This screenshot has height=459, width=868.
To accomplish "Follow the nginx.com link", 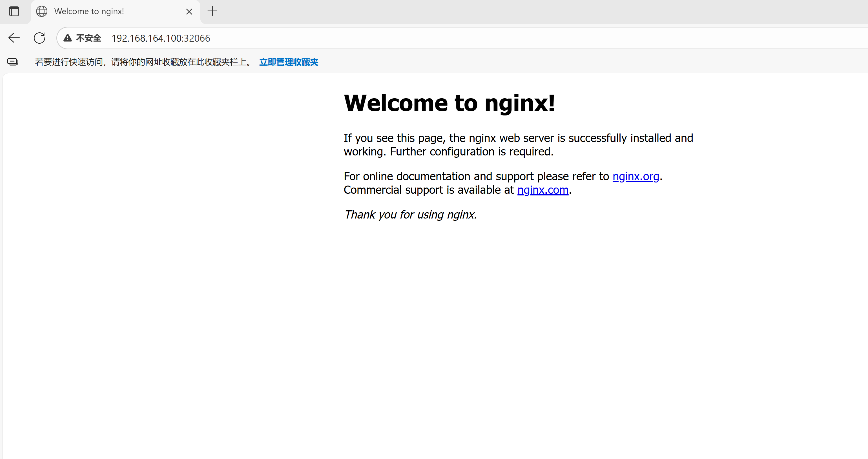I will click(542, 190).
